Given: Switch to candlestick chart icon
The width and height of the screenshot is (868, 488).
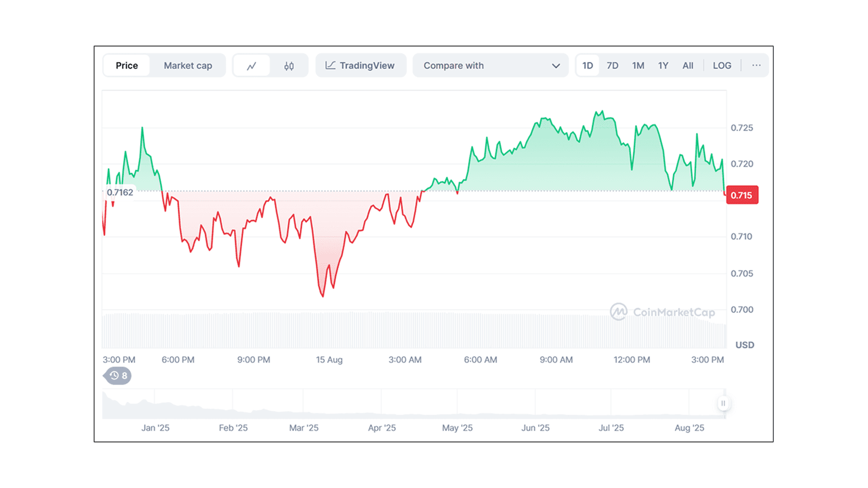Looking at the screenshot, I should click(289, 66).
